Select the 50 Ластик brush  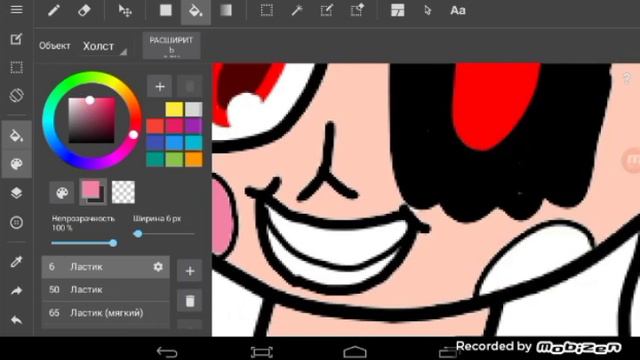pos(105,290)
